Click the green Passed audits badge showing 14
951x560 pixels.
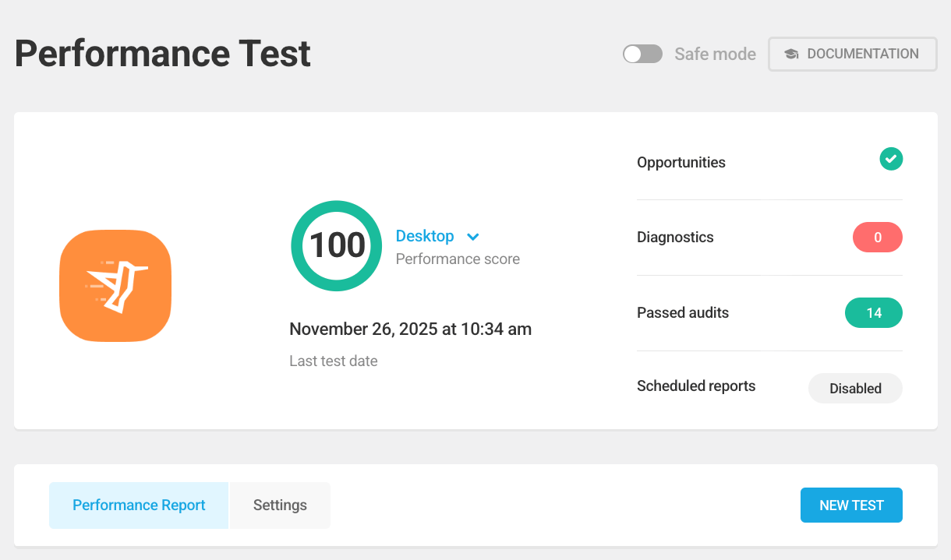pyautogui.click(x=874, y=312)
